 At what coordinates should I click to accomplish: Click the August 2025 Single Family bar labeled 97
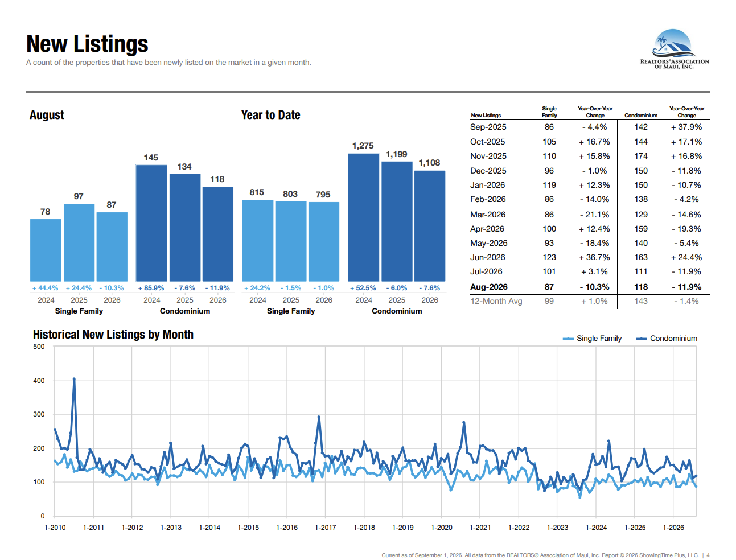tap(79, 242)
